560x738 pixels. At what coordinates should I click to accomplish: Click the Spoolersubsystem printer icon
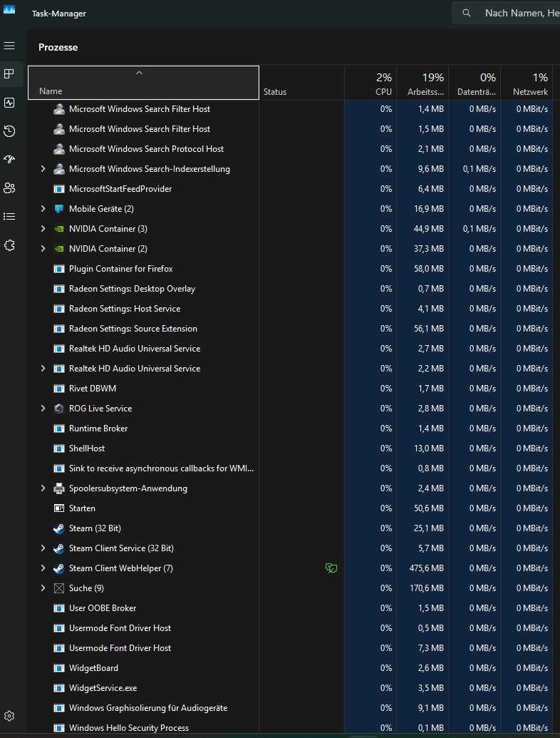pos(58,488)
